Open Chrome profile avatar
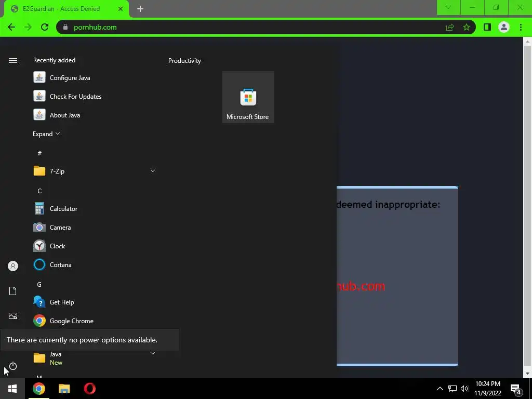 coord(504,27)
